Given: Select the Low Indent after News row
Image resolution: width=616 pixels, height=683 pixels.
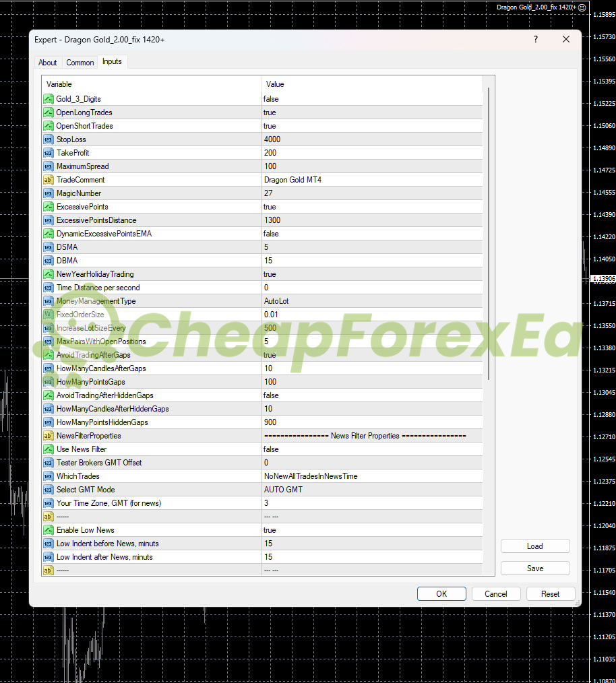Looking at the screenshot, I should pyautogui.click(x=262, y=557).
